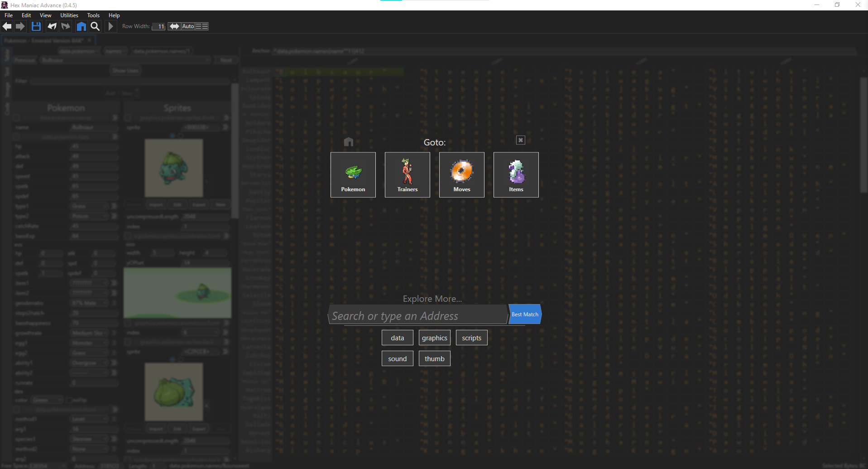868x469 pixels.
Task: Explore the graphics category
Action: click(x=435, y=338)
